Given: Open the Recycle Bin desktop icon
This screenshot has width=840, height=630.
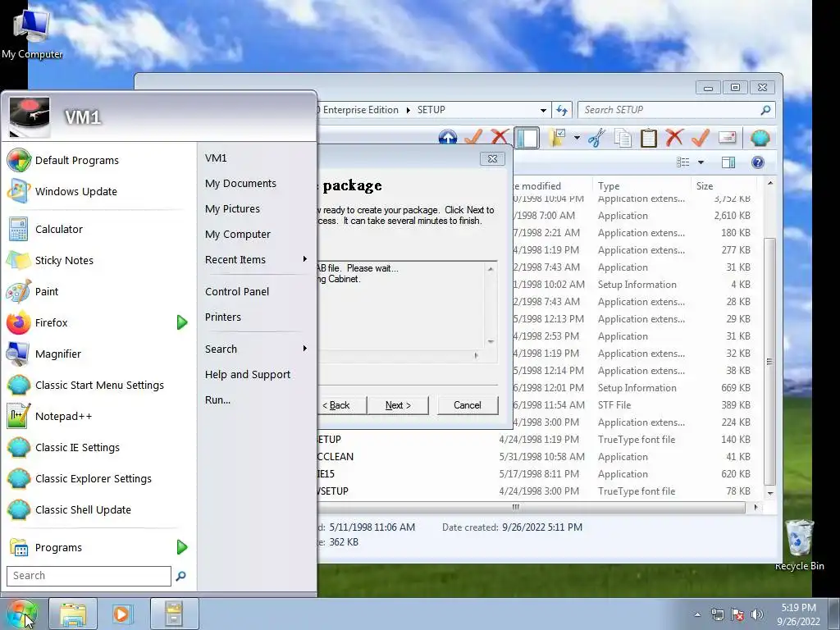Looking at the screenshot, I should pyautogui.click(x=799, y=545).
